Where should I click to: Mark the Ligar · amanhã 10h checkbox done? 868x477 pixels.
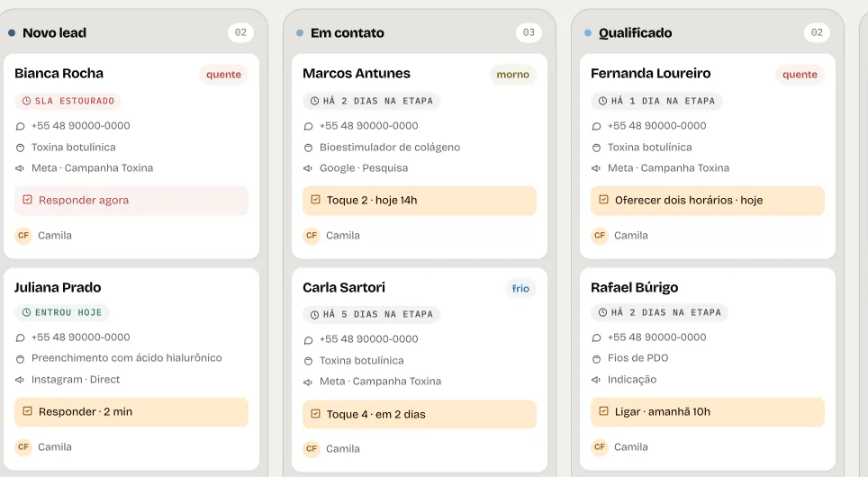(x=603, y=411)
